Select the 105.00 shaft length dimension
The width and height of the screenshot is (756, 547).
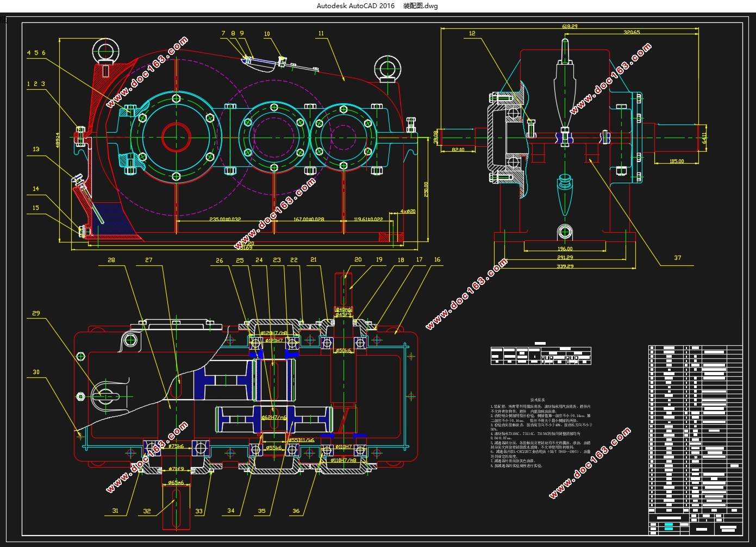click(x=677, y=161)
